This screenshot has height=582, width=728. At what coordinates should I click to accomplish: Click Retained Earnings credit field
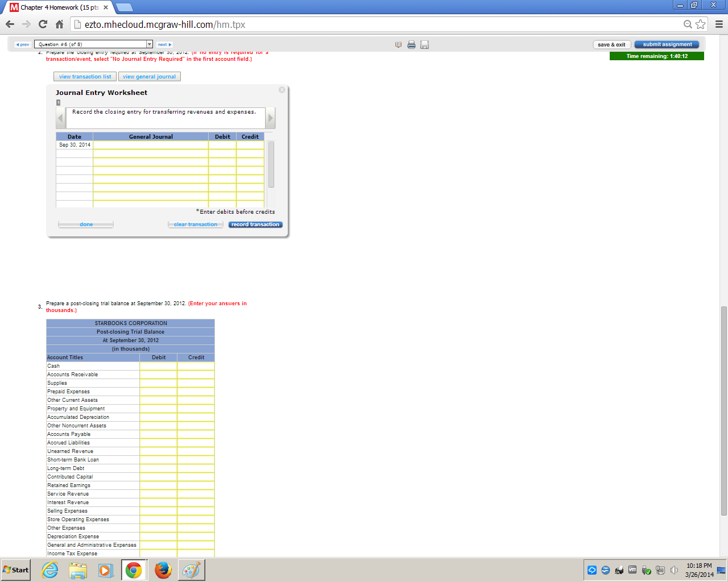coord(196,485)
